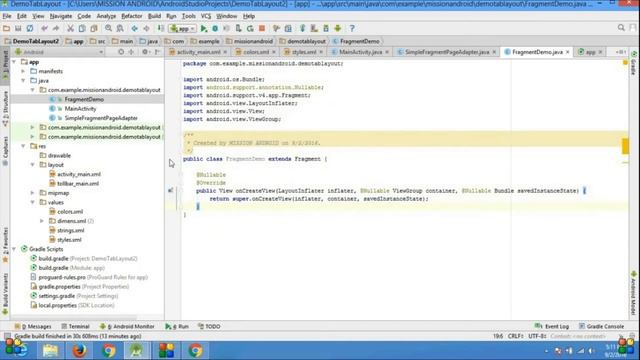Open the Android project view dropdown
The width and height of the screenshot is (640, 360).
59,52
